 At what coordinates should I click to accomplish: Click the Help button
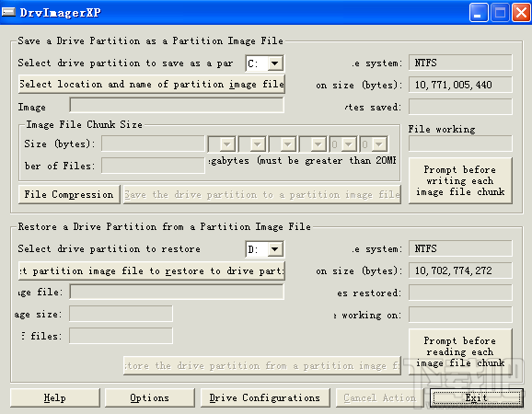tap(55, 397)
